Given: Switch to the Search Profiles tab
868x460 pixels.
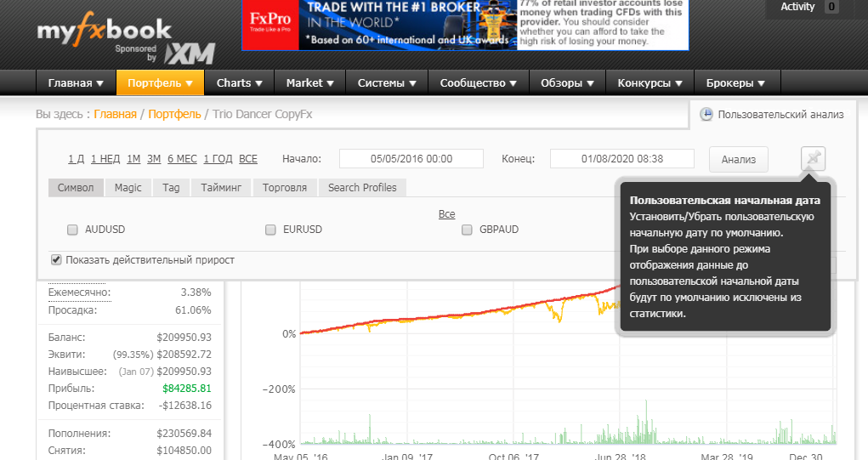Looking at the screenshot, I should click(x=362, y=188).
